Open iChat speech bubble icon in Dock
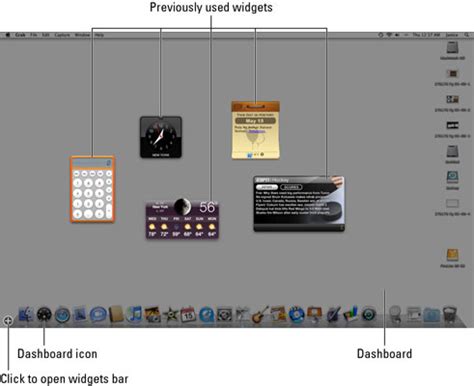 98,315
